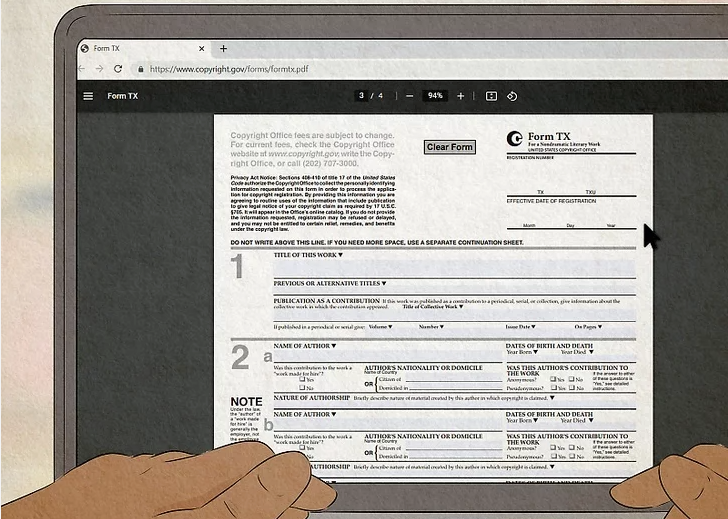Click the Year Died field for author b
Viewport: 728px width, 519px height.
point(598,427)
